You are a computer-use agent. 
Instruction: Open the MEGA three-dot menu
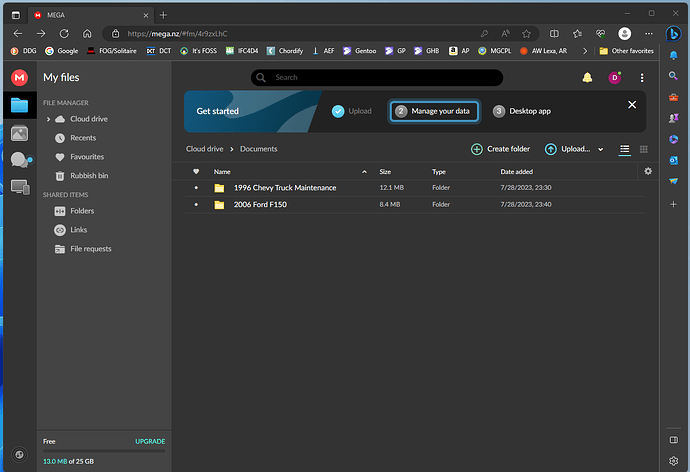(x=642, y=78)
